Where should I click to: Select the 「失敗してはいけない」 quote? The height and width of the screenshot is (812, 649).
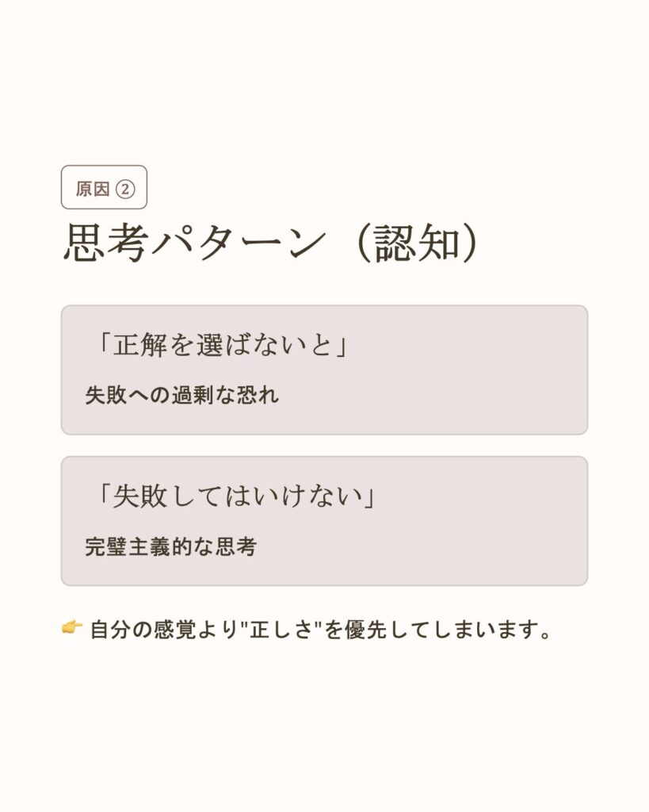(x=235, y=496)
